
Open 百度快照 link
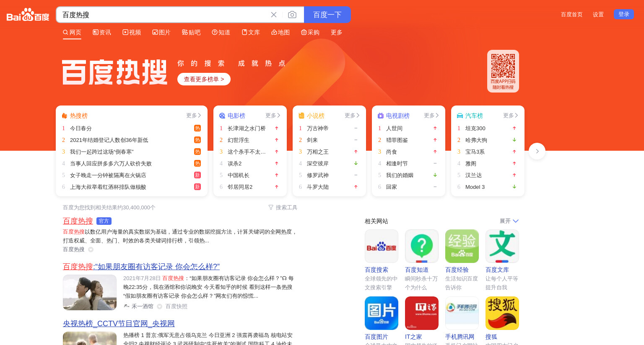pyautogui.click(x=177, y=306)
